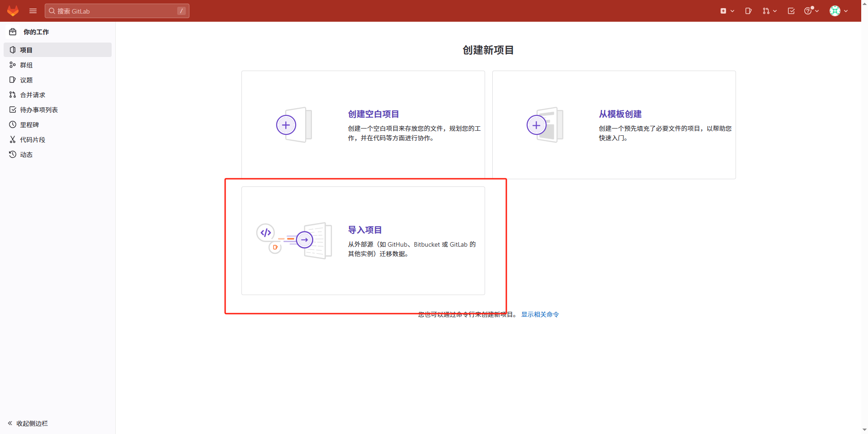Viewport: 868px width, 434px height.
Task: Open the issues icon in top bar
Action: click(x=749, y=11)
